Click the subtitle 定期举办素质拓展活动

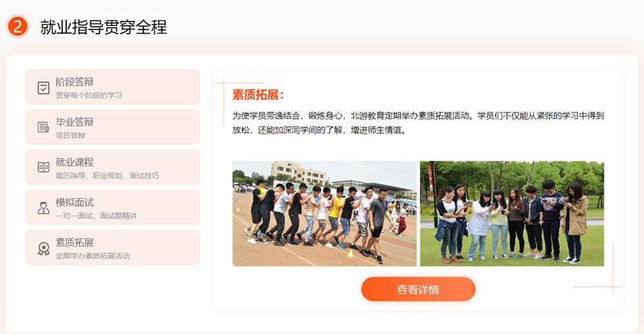93,256
